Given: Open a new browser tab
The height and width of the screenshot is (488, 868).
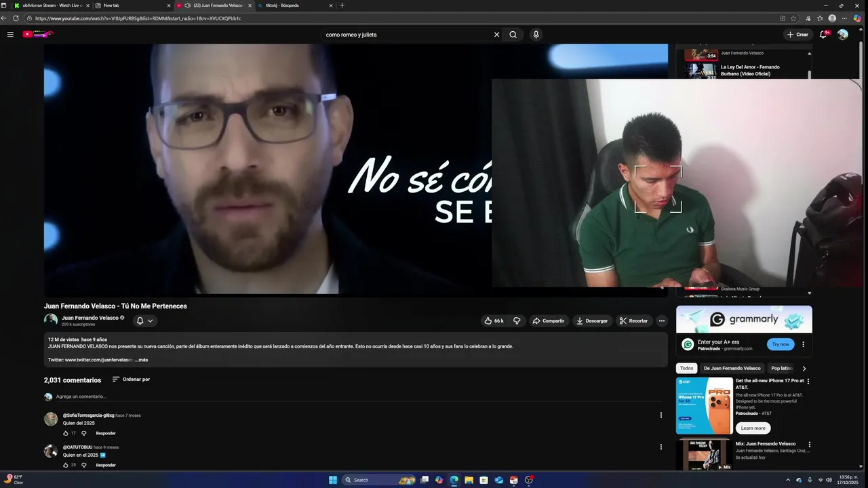Looking at the screenshot, I should coord(342,5).
